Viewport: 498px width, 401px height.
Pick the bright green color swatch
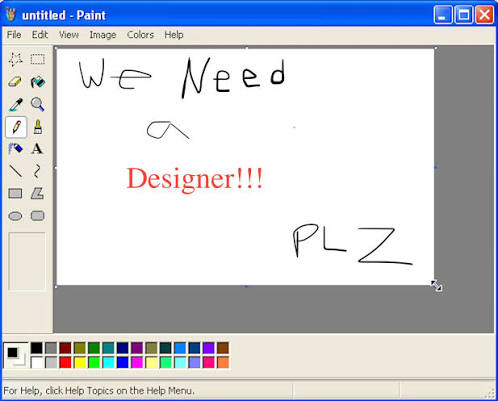pyautogui.click(x=94, y=362)
